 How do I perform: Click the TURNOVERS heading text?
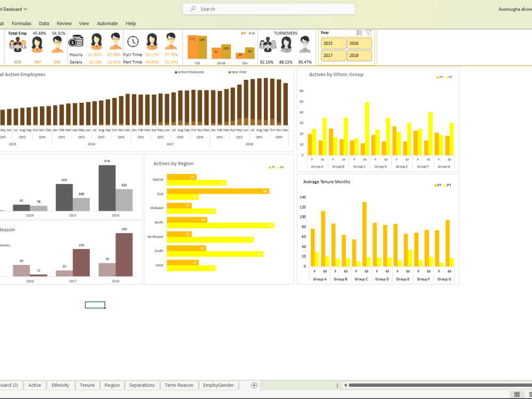coord(286,33)
